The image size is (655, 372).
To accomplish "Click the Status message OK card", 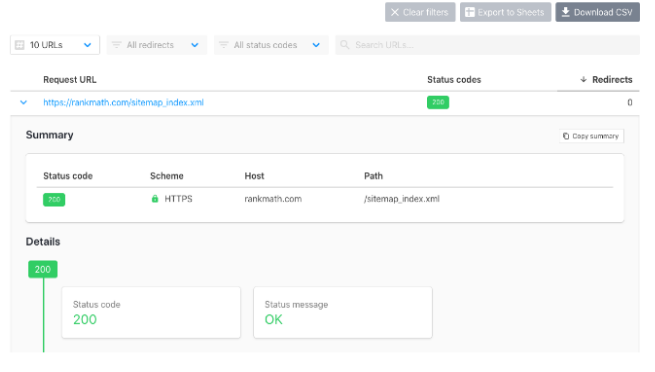I will (343, 312).
